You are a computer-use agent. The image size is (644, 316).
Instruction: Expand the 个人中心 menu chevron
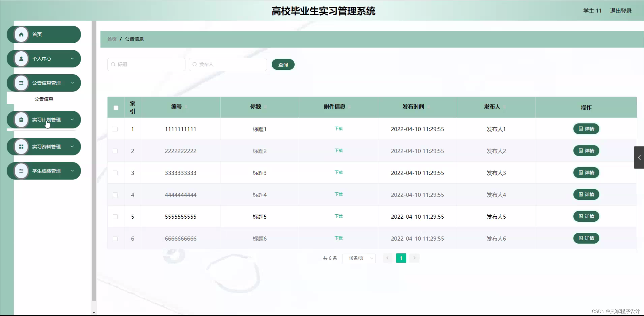(x=73, y=59)
